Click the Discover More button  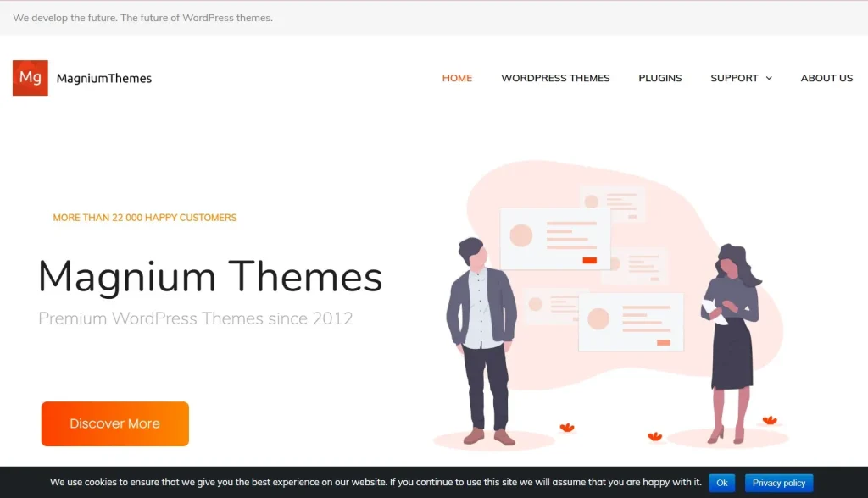pyautogui.click(x=115, y=423)
